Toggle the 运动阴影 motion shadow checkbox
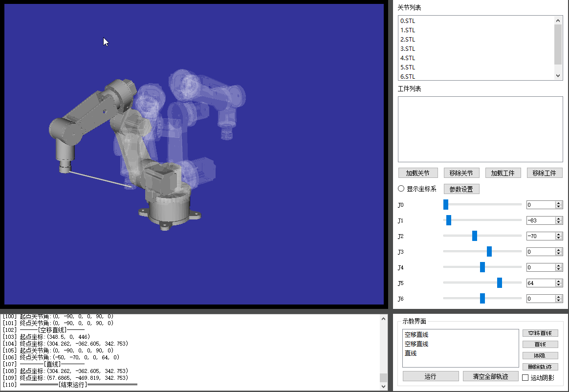 pos(525,377)
